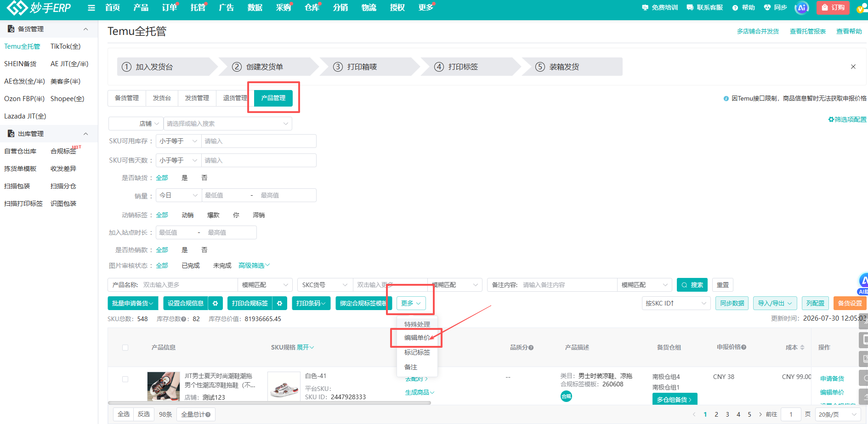Open the 按SKC ID sort dropdown
Image resolution: width=868 pixels, height=424 pixels.
676,303
